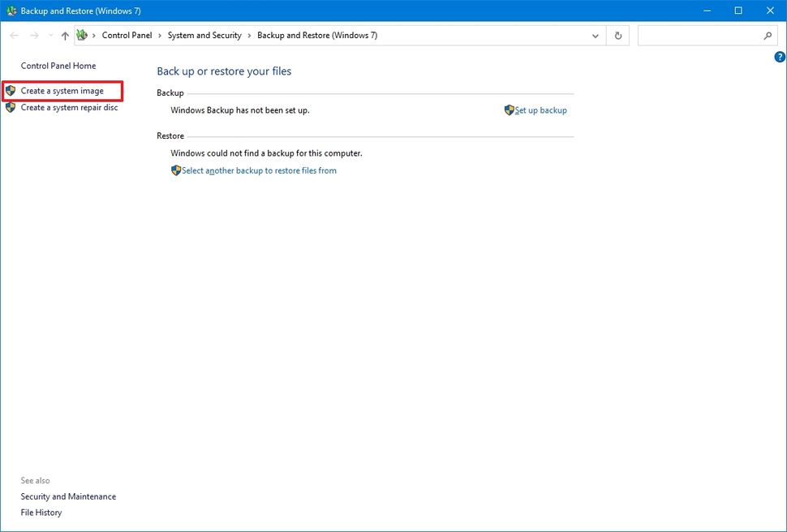Image resolution: width=787 pixels, height=532 pixels.
Task: Click the search magnifier icon
Action: tap(767, 36)
